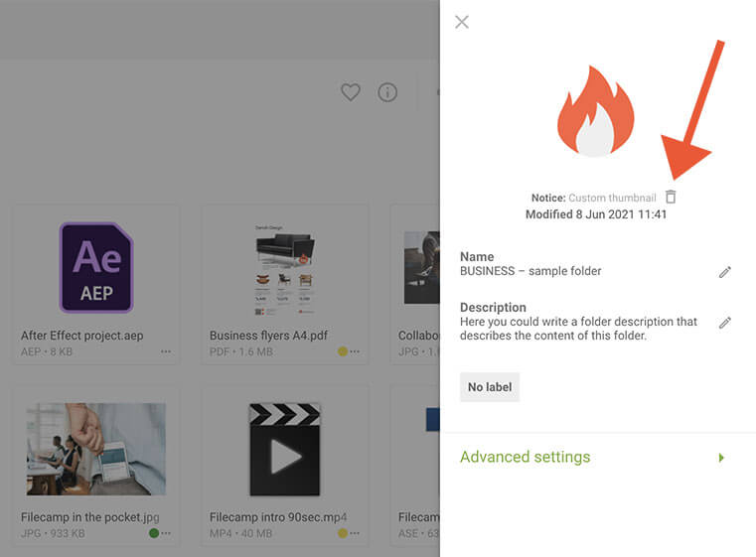Open Business flyers A4.pdf thumbnail
This screenshot has height=557, width=756.
click(x=285, y=270)
